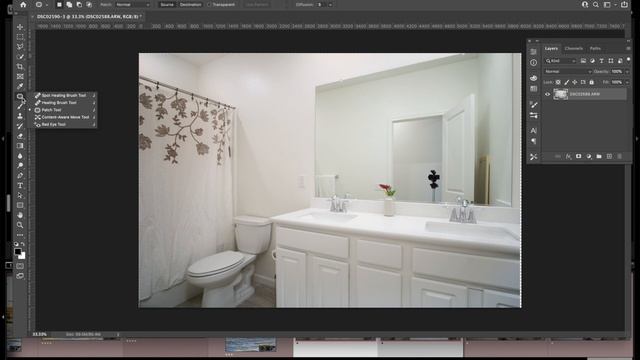
Task: Set selection mode to Intersect with selection
Action: [89, 4]
